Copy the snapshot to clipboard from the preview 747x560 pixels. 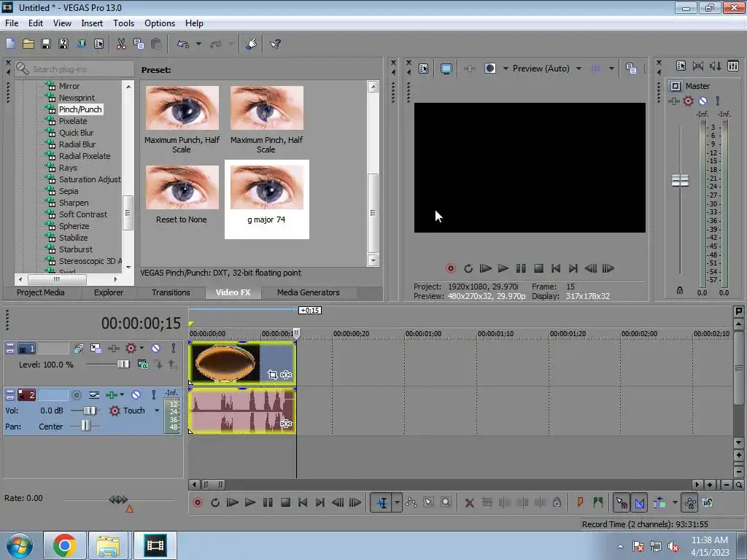coord(631,69)
